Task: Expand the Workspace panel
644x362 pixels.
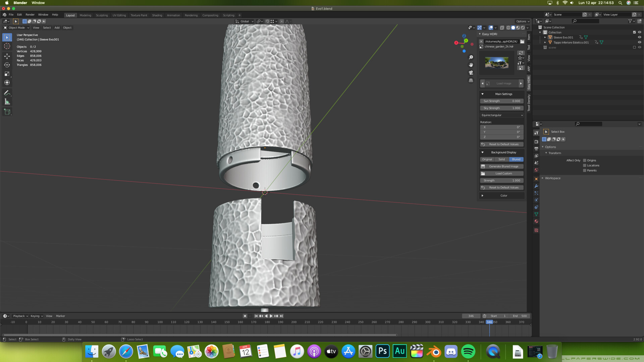Action: click(552, 178)
